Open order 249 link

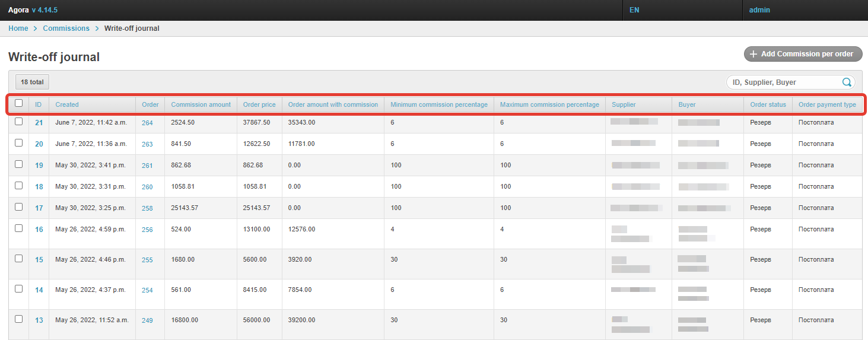(147, 320)
